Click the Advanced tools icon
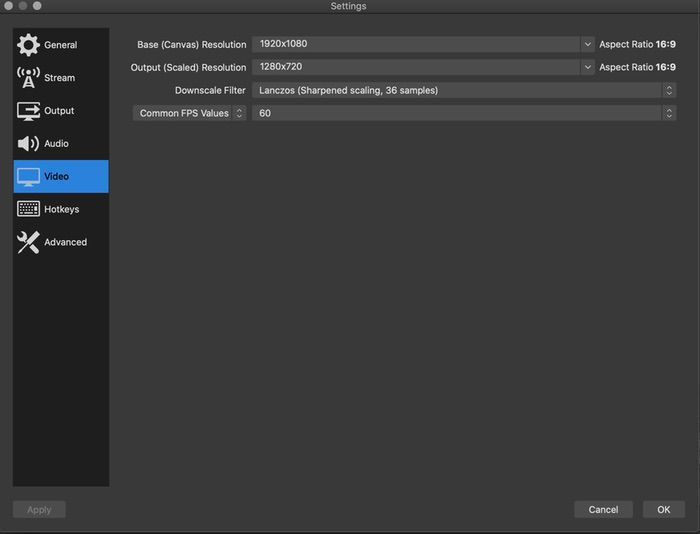This screenshot has height=534, width=700. 28,242
